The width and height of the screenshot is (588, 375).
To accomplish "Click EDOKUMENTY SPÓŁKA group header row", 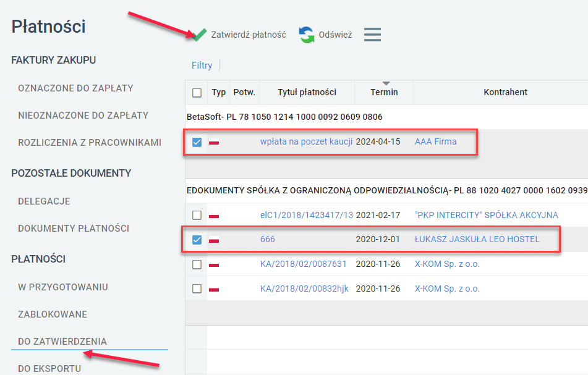I will point(386,191).
